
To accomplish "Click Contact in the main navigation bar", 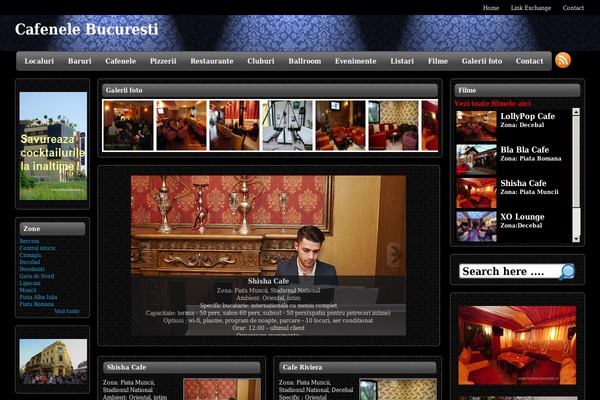I will pyautogui.click(x=529, y=61).
